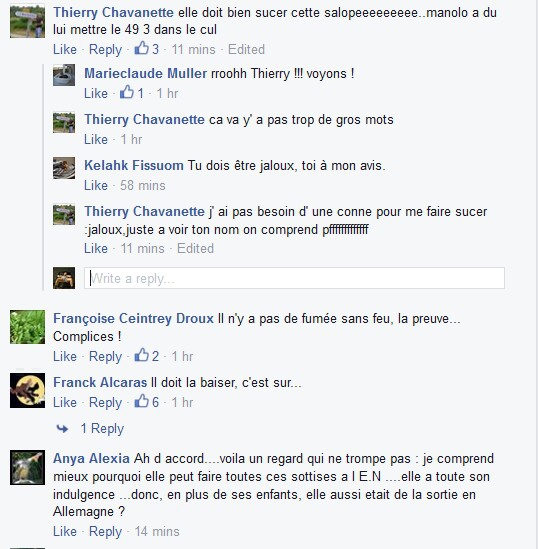The width and height of the screenshot is (538, 549).
Task: Click the 14 mins timestamp
Action: click(x=157, y=531)
